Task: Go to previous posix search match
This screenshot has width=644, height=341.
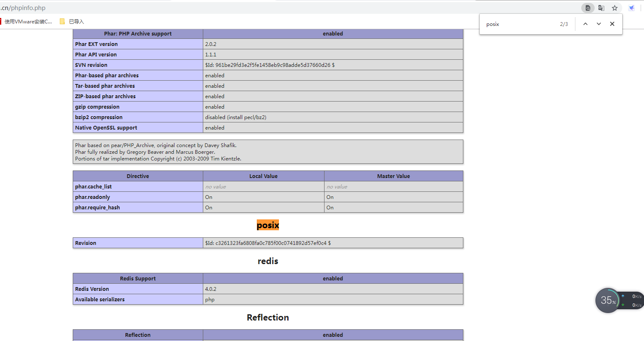Action: pyautogui.click(x=585, y=24)
